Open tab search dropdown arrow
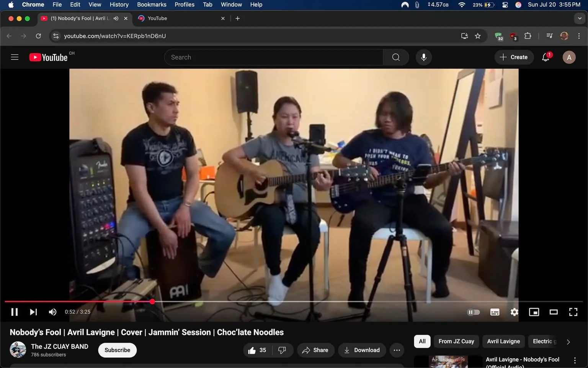The image size is (588, 368). (x=580, y=18)
